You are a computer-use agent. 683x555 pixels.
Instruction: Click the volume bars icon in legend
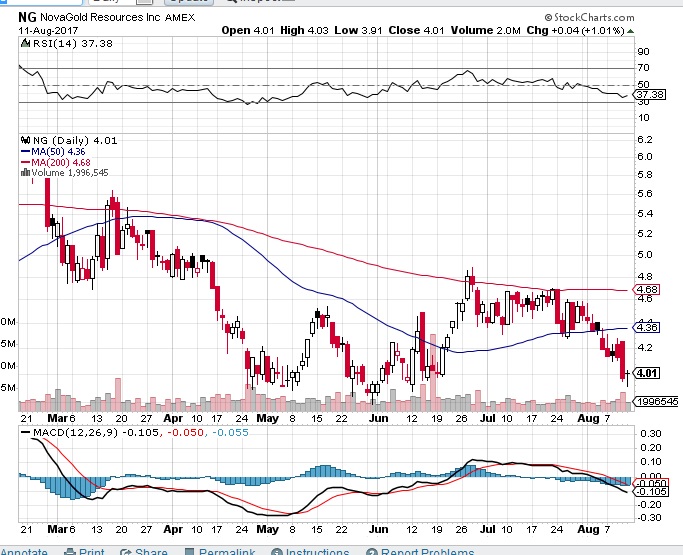(25, 173)
